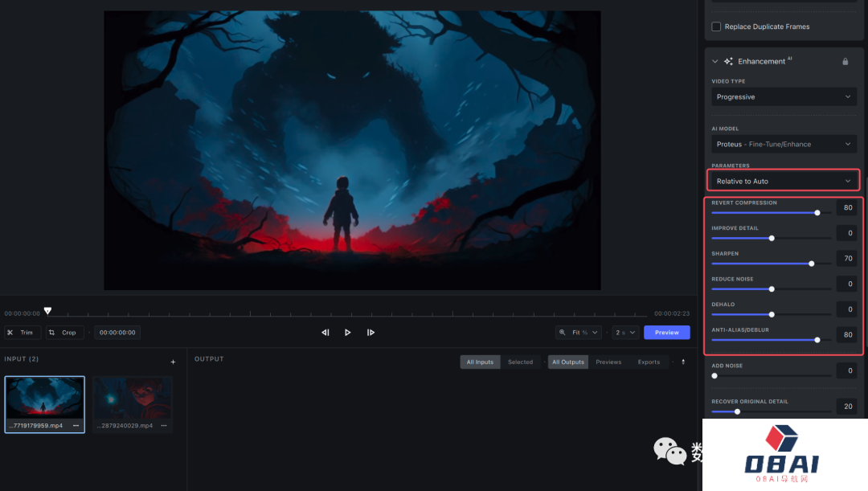
Task: Enable Replace Duplicate Frames checkbox
Action: click(716, 27)
